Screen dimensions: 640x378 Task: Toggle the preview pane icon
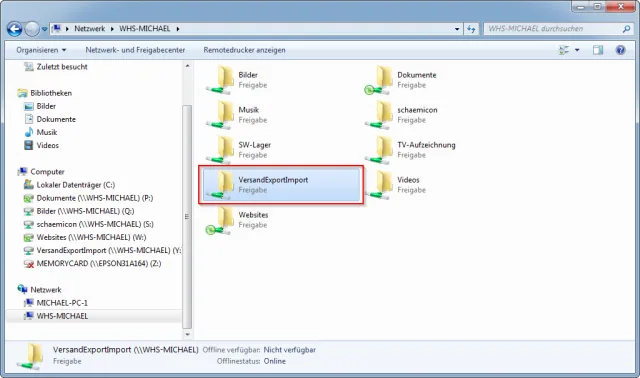coord(598,50)
